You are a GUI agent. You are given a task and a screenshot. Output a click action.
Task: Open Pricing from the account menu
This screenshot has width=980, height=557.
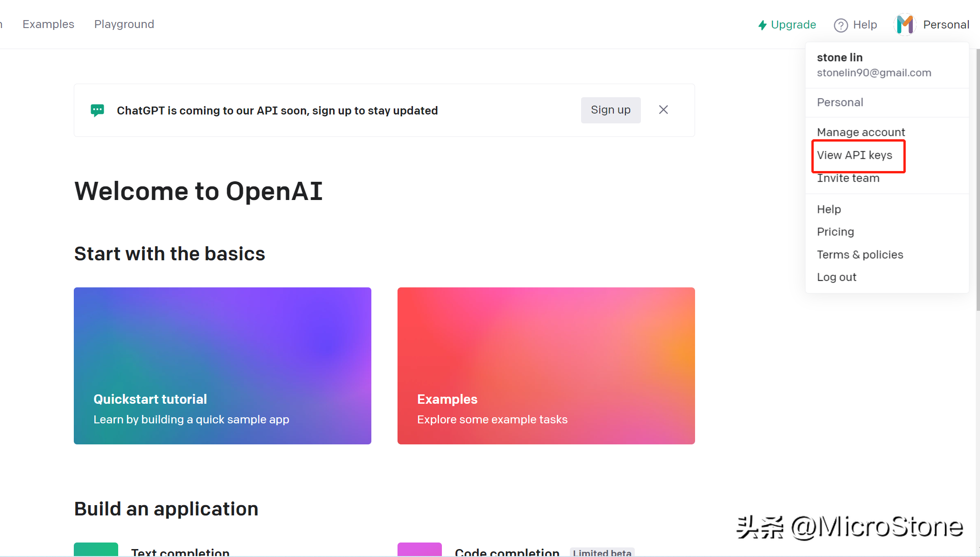(835, 232)
